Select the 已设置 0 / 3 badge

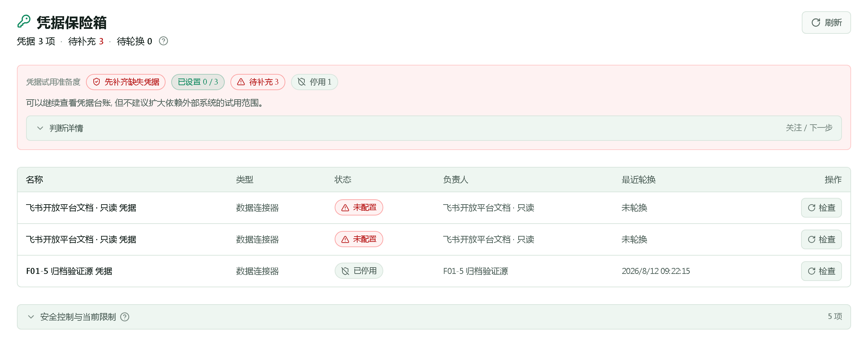click(198, 82)
